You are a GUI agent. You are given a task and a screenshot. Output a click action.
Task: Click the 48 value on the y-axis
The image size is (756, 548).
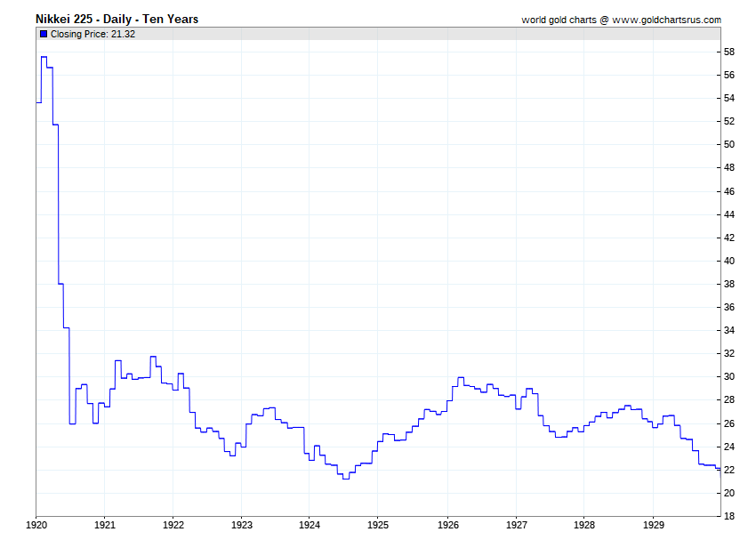point(729,167)
